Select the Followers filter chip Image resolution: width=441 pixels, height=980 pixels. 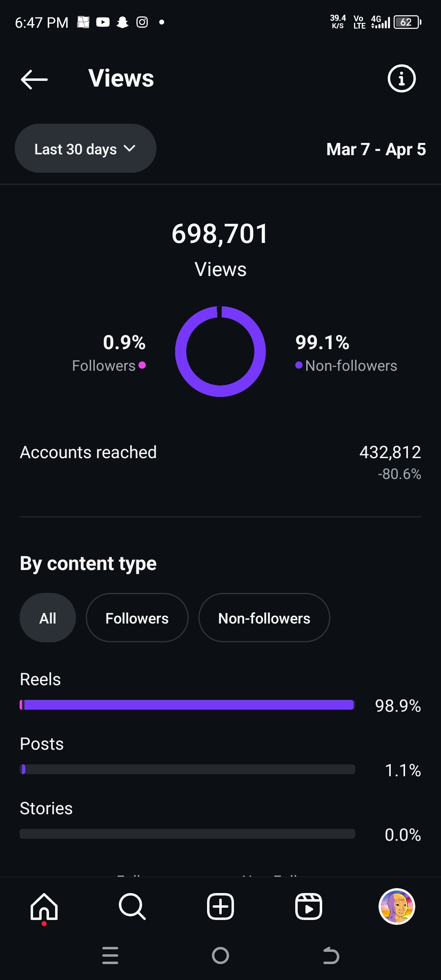[x=137, y=618]
